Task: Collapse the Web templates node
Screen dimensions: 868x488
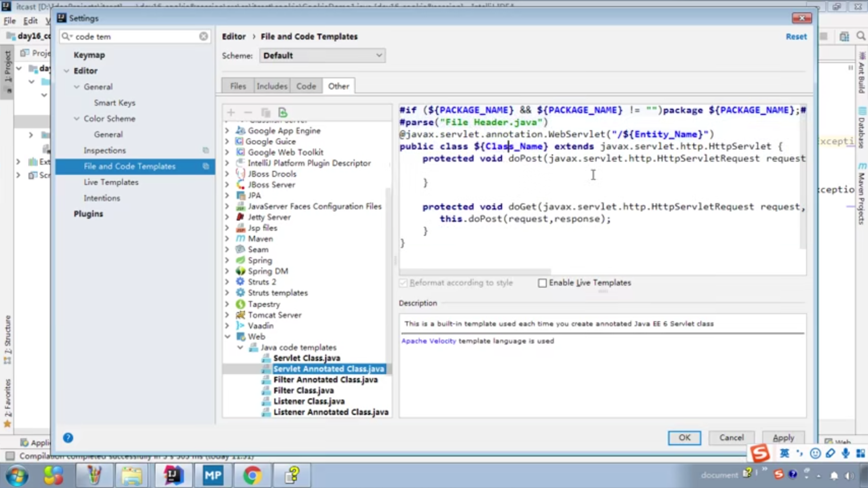Action: (227, 337)
